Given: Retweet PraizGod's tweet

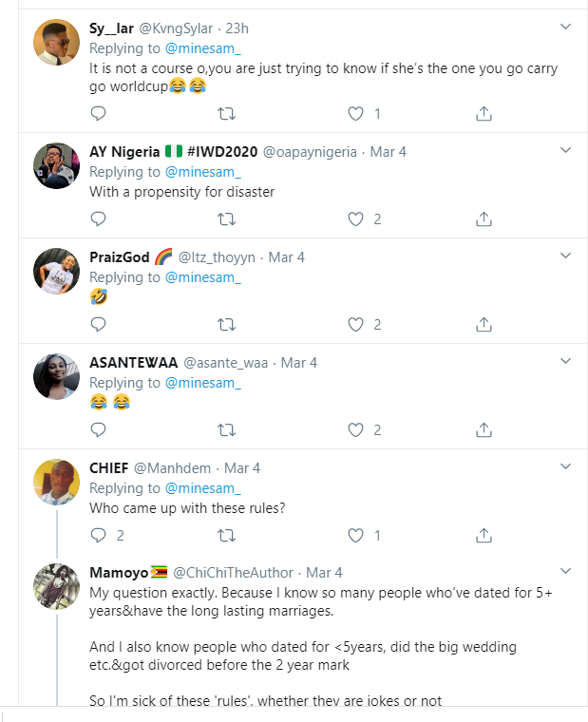Looking at the screenshot, I should point(227,325).
